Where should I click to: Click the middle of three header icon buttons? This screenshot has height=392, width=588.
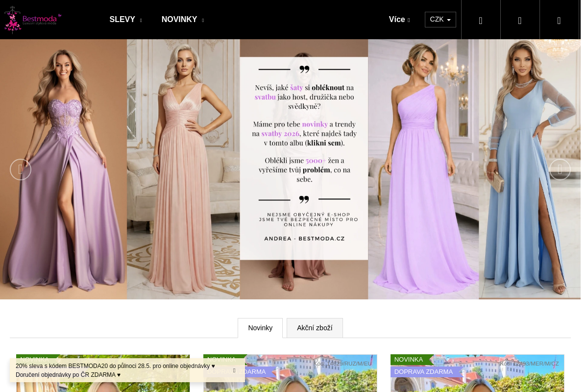[520, 20]
